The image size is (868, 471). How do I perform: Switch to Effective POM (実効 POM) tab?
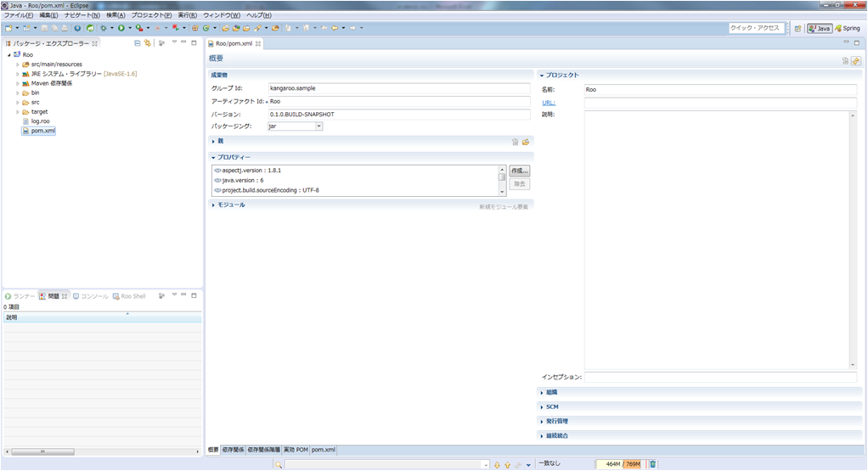tap(296, 450)
